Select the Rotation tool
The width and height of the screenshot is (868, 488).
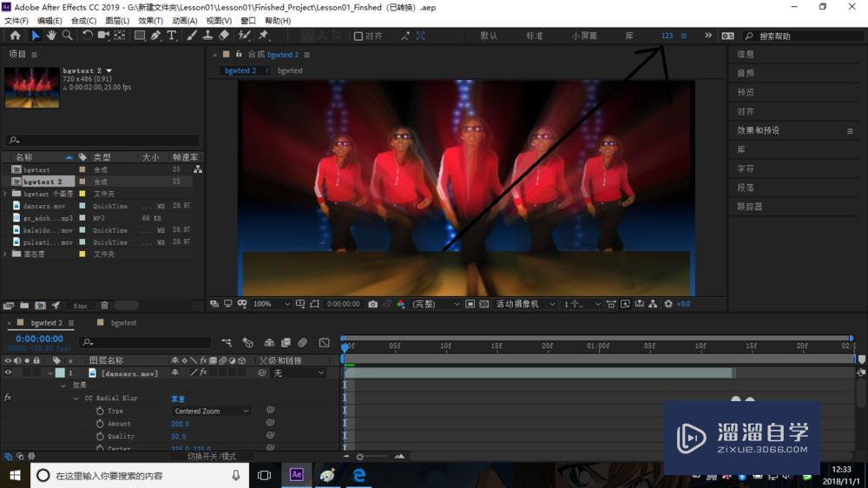click(x=87, y=36)
